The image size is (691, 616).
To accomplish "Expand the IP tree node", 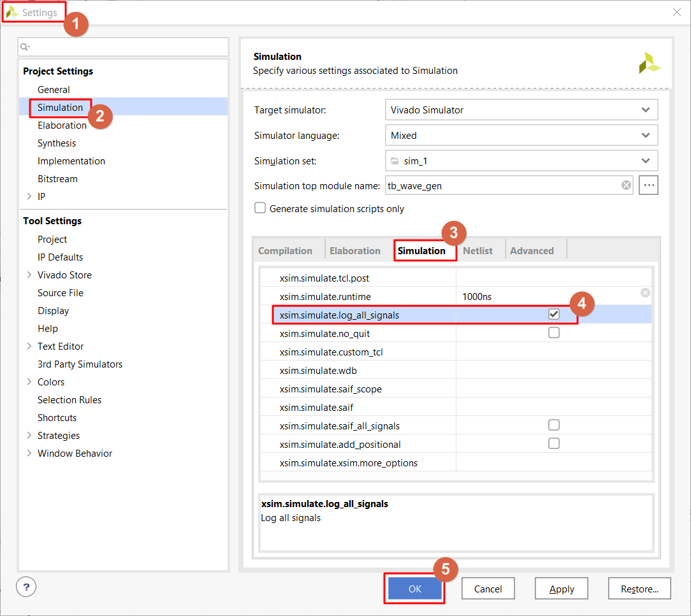I will point(29,196).
